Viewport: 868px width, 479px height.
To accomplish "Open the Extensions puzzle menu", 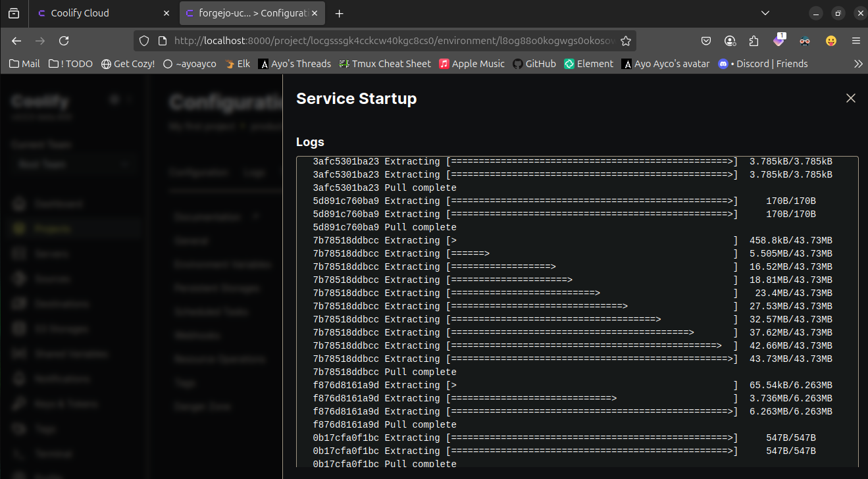I will click(754, 41).
